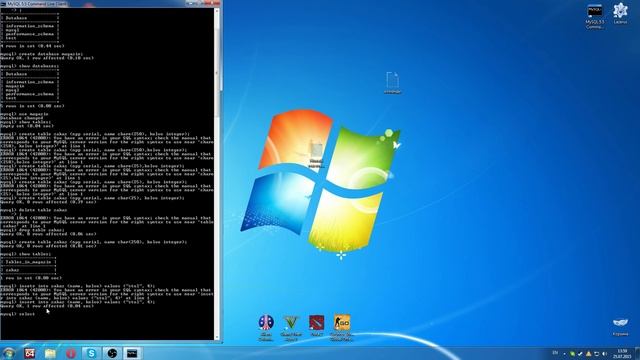Click the EN language indicator in the tray
Screen dimensions: 640x360
tap(555, 353)
